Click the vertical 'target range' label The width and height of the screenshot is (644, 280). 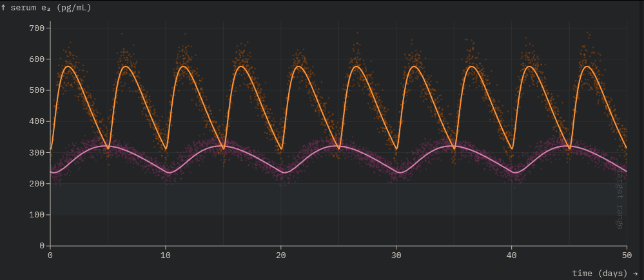click(x=620, y=199)
